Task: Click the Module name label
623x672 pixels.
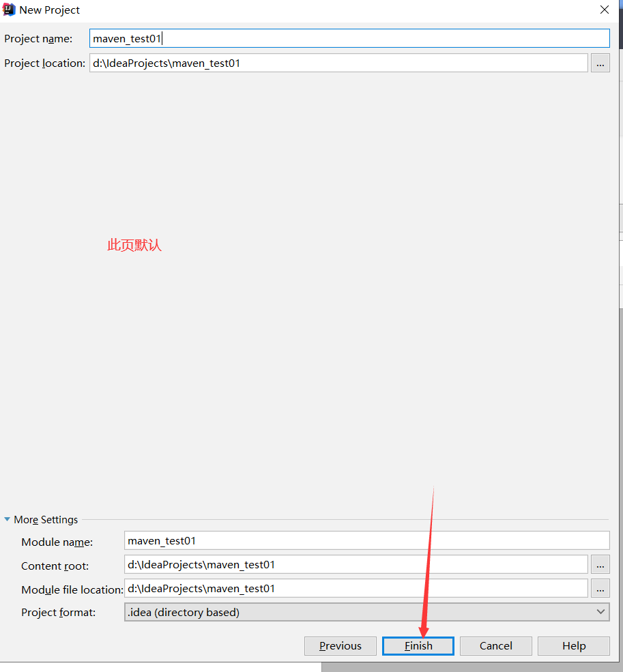Action: [57, 542]
